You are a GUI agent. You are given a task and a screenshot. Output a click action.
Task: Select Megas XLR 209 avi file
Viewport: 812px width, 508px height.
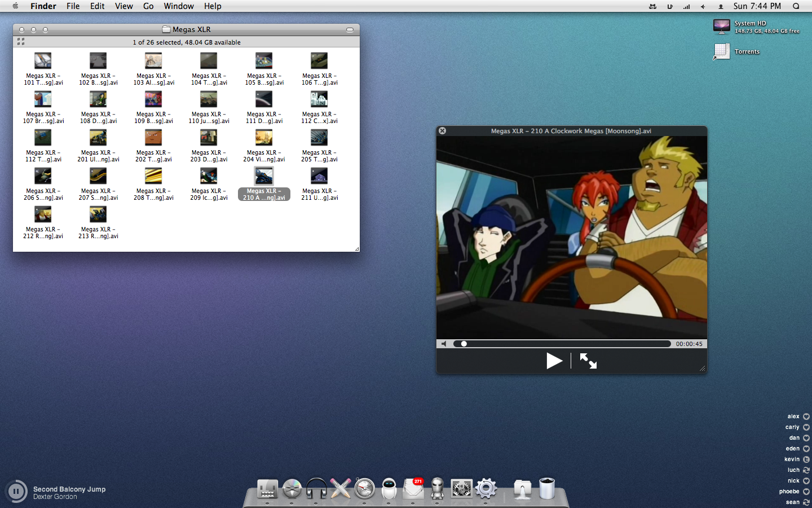pos(209,185)
